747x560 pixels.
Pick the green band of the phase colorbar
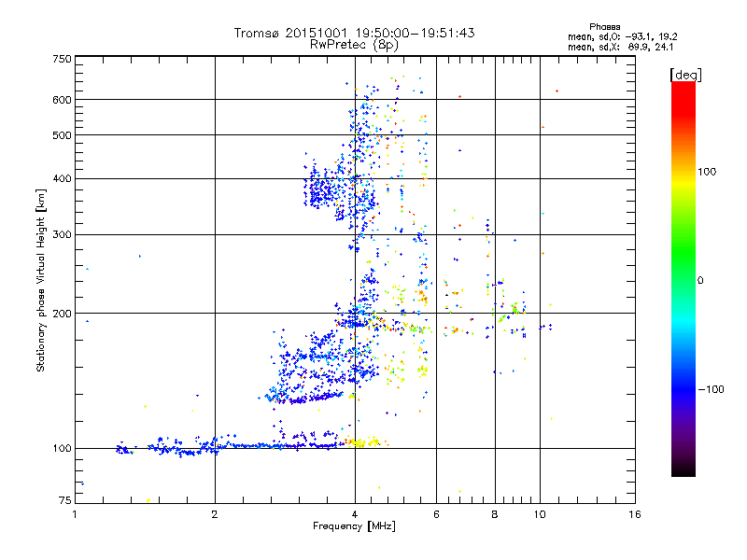click(684, 252)
